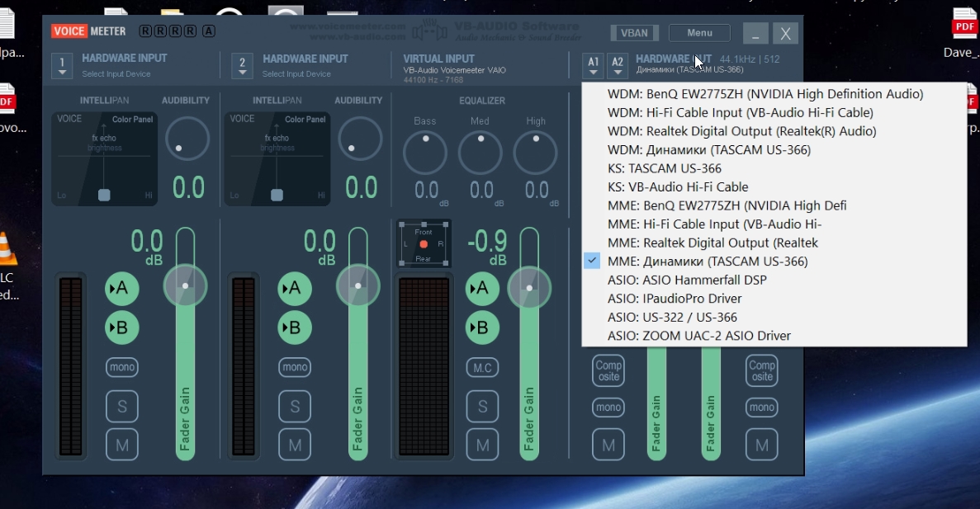Open the A2 output device dropdown
The image size is (980, 509).
click(x=618, y=65)
